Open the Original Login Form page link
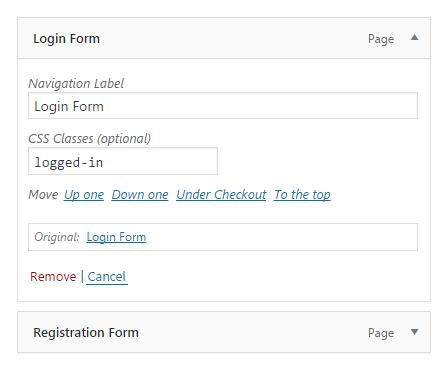The height and width of the screenshot is (370, 448). 116,237
